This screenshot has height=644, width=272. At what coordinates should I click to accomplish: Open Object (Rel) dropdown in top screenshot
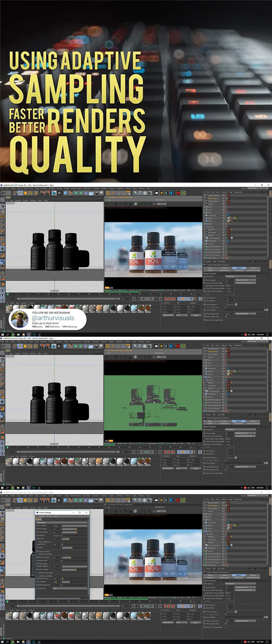[169, 315]
